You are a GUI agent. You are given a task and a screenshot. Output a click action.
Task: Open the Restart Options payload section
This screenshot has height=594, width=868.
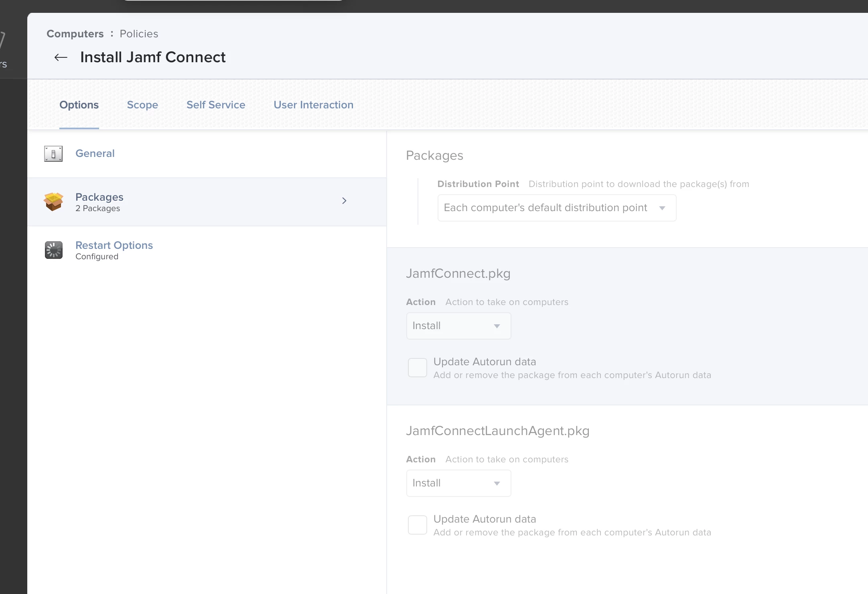pyautogui.click(x=207, y=250)
